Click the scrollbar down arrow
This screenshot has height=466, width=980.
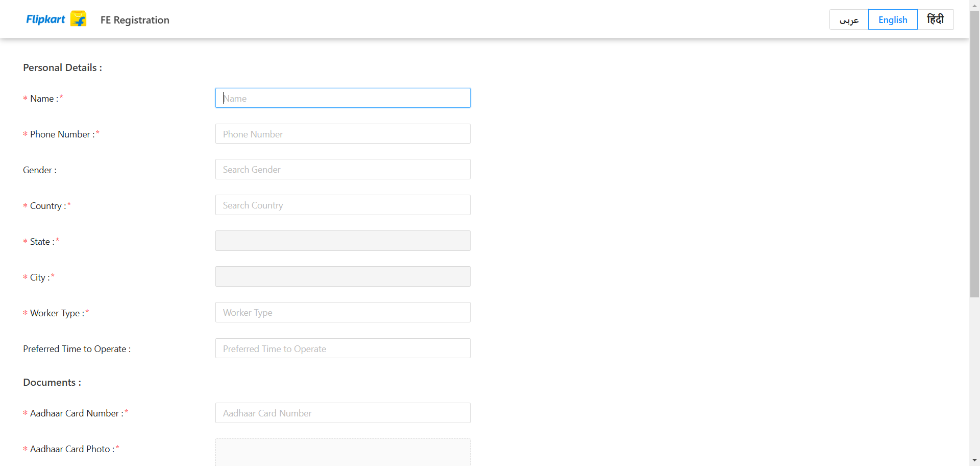974,460
